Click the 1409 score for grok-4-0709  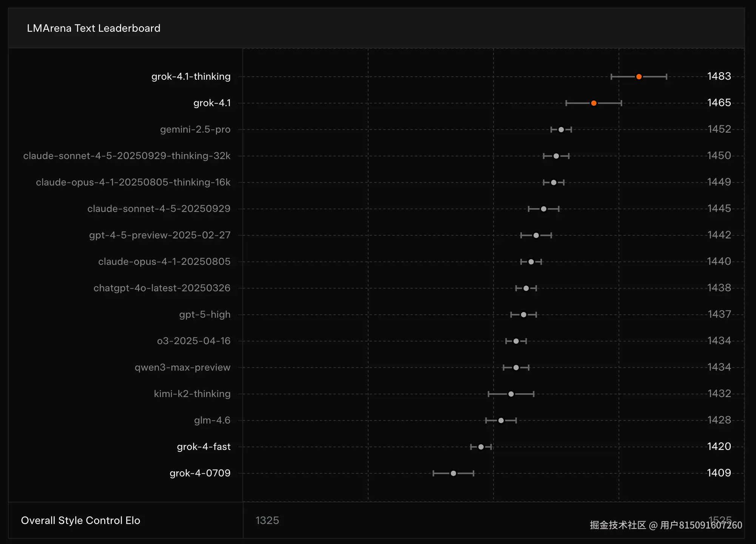point(719,473)
